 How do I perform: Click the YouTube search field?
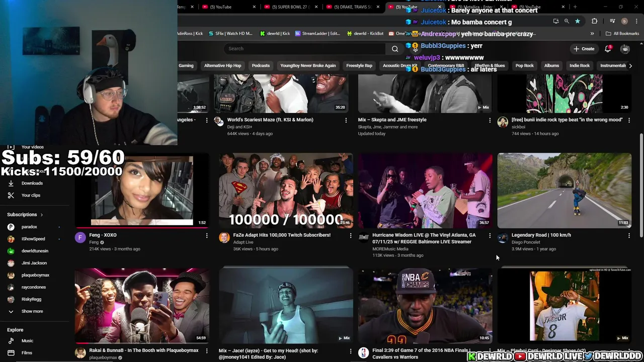coord(304,49)
